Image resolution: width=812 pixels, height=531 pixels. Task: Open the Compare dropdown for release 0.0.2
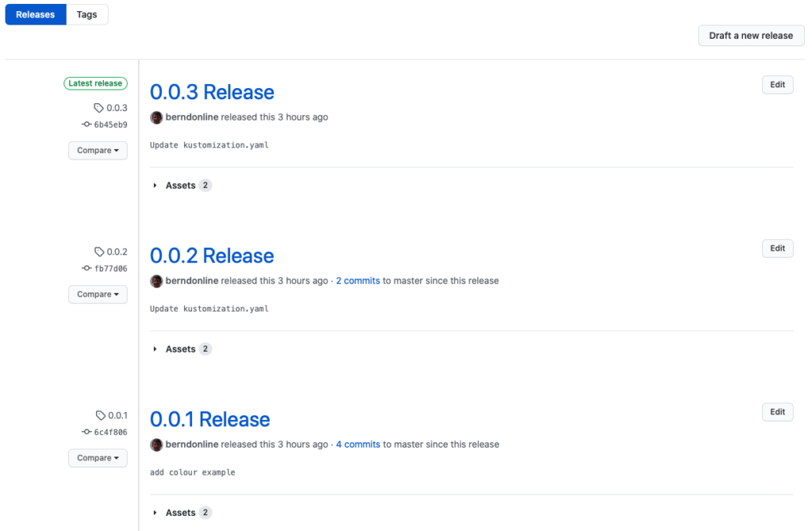click(98, 294)
